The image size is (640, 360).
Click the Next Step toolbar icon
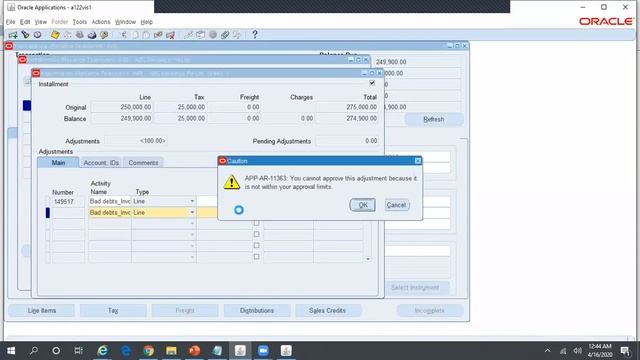(67, 35)
